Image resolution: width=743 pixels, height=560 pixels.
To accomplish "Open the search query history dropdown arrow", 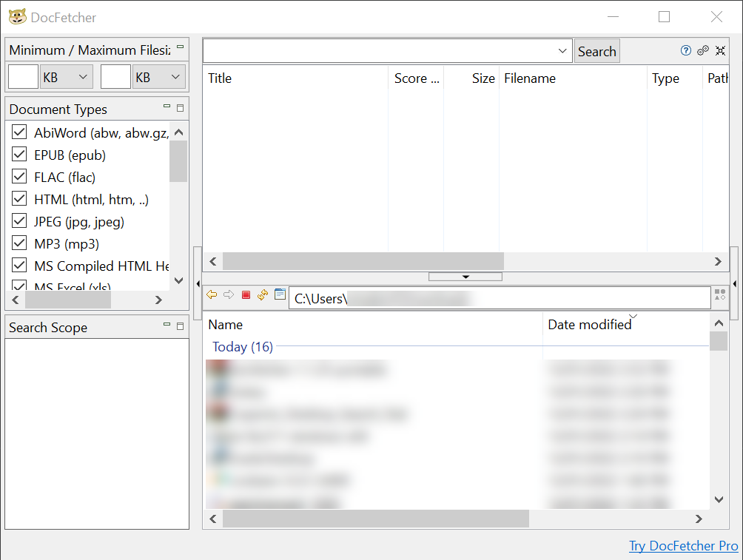I will [564, 51].
